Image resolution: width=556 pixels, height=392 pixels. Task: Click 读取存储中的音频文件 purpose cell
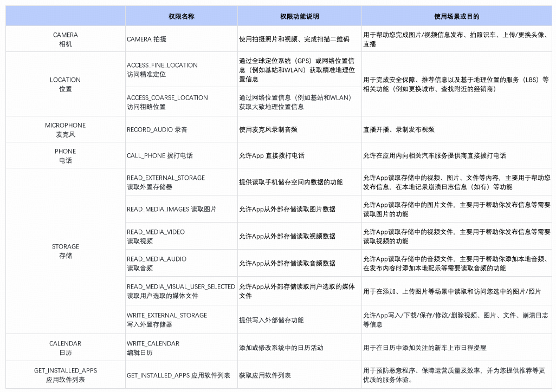pos(456,263)
